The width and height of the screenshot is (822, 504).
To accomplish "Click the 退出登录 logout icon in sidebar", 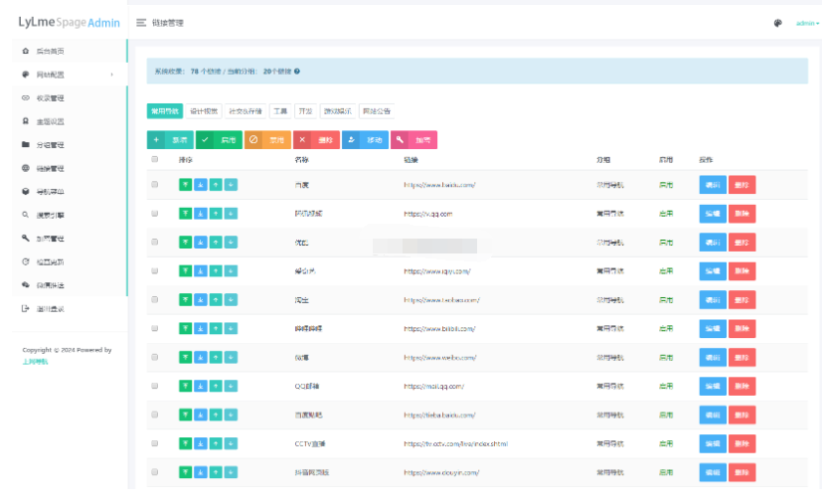I will 26,309.
